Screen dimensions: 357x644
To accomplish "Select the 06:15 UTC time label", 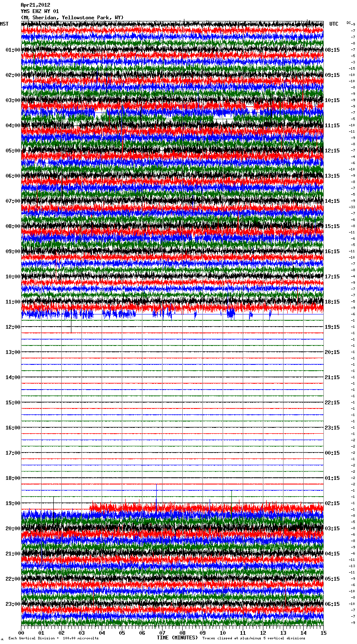I will pos(332,604).
